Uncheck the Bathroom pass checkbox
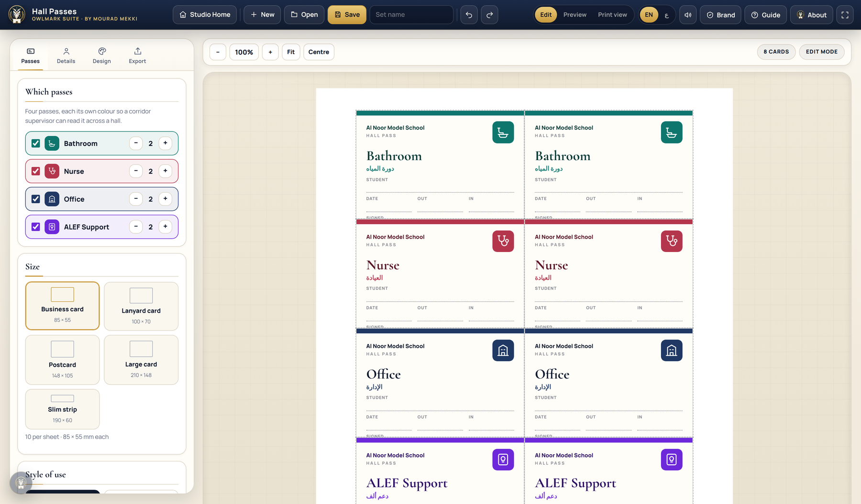861x504 pixels. coord(36,143)
